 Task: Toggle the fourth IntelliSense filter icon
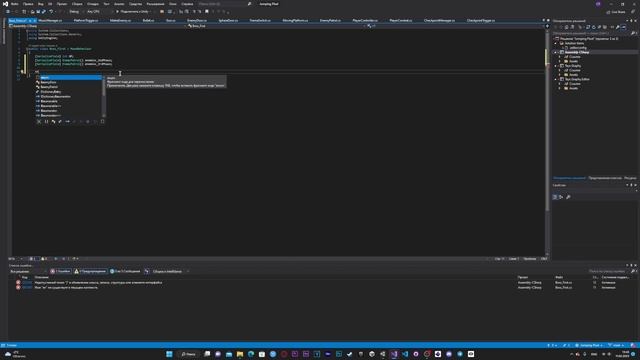[60, 121]
